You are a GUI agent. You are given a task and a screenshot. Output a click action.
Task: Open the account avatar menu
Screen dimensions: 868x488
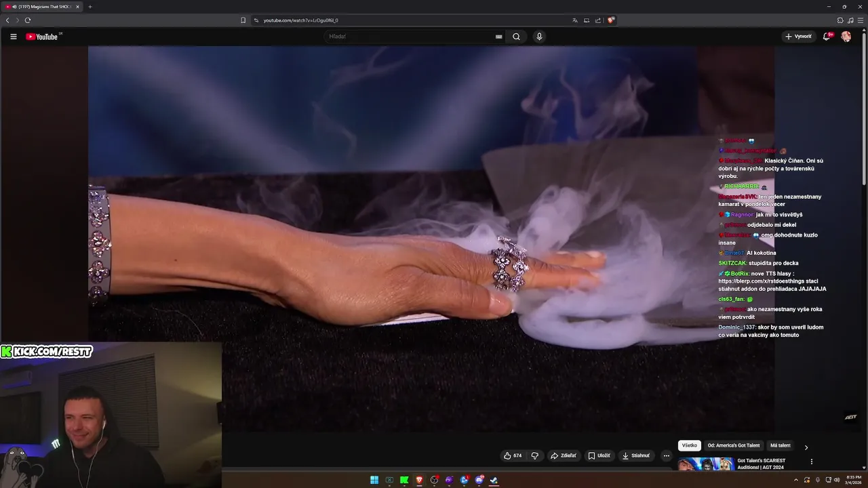pyautogui.click(x=846, y=37)
